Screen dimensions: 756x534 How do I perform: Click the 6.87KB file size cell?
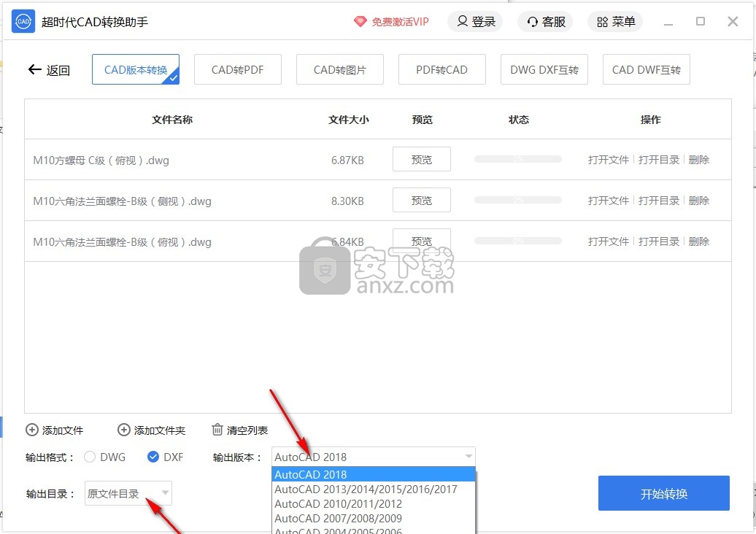[x=347, y=160]
